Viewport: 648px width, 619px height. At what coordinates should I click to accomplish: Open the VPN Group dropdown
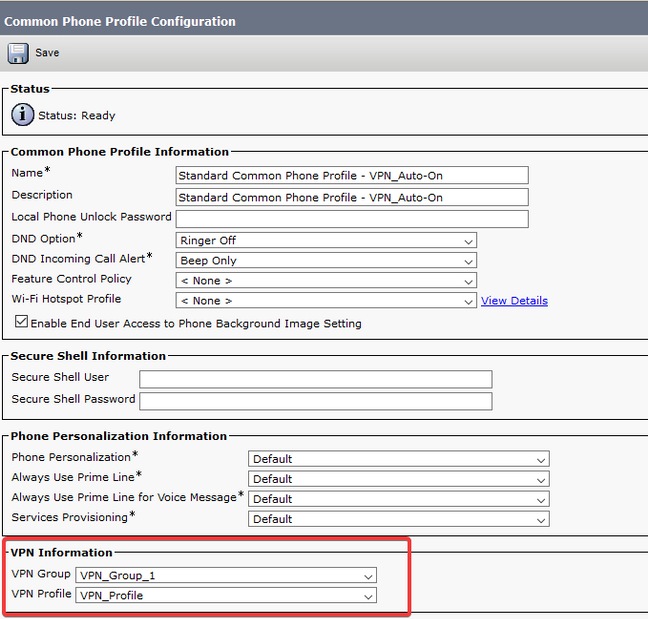pyautogui.click(x=226, y=576)
